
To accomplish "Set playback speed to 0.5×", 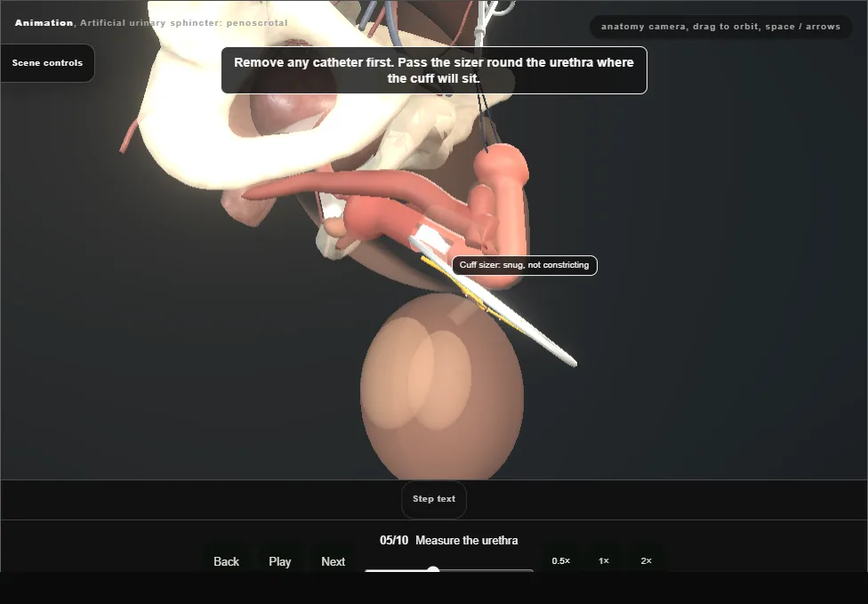I will pos(561,560).
